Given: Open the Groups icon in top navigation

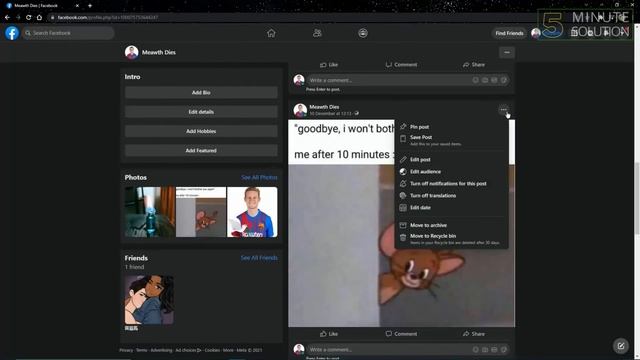Looking at the screenshot, I should point(363,33).
